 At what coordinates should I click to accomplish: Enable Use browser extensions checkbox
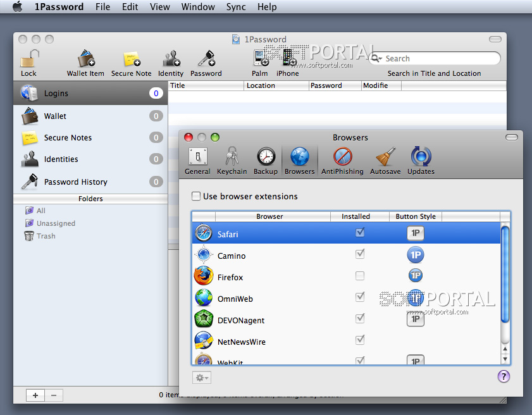[195, 196]
